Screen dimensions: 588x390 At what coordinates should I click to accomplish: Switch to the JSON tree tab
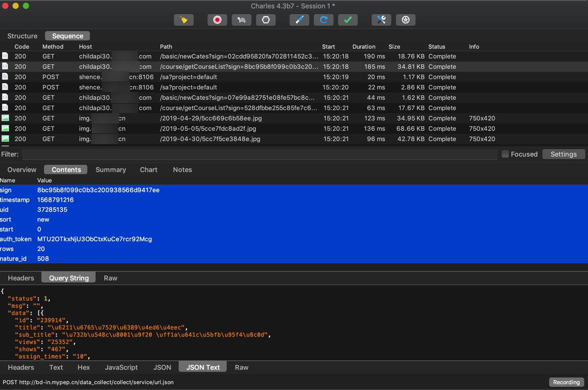(162, 367)
